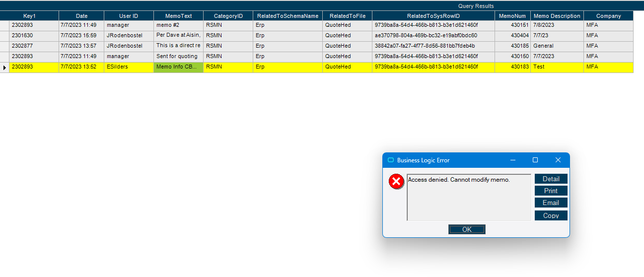Click the RelatedToFile column header

tap(347, 16)
